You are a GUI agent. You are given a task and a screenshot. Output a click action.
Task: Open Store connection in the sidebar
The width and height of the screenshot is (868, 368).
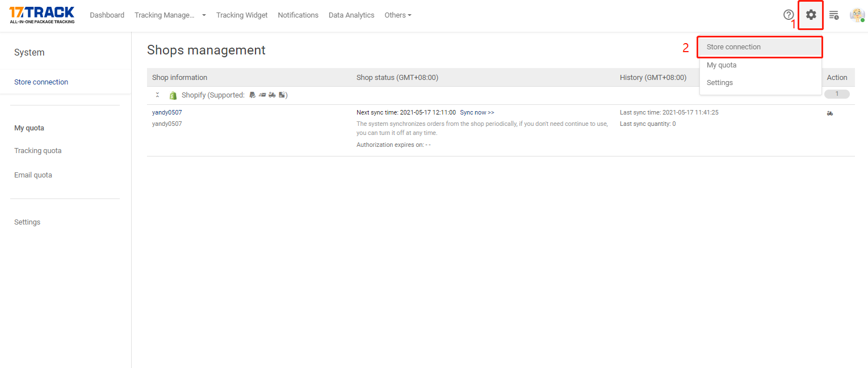41,82
